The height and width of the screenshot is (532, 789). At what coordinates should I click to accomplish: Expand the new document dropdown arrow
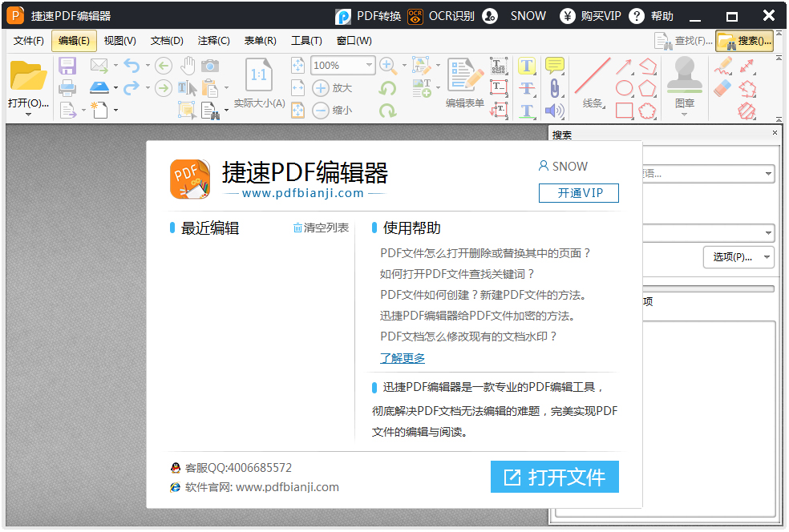115,110
